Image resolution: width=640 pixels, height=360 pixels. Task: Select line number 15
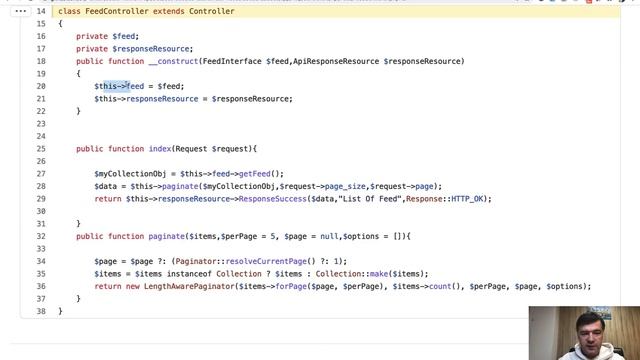[x=41, y=24]
